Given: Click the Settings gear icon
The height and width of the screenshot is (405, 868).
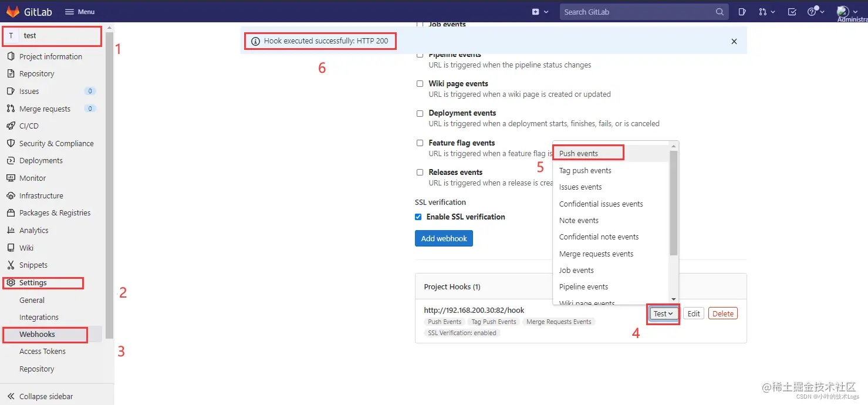Looking at the screenshot, I should [x=11, y=282].
